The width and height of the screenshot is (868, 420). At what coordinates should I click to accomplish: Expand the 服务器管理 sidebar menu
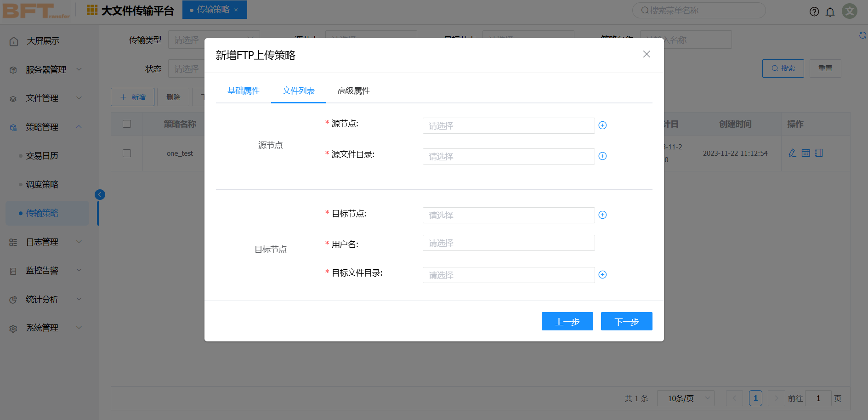click(46, 70)
